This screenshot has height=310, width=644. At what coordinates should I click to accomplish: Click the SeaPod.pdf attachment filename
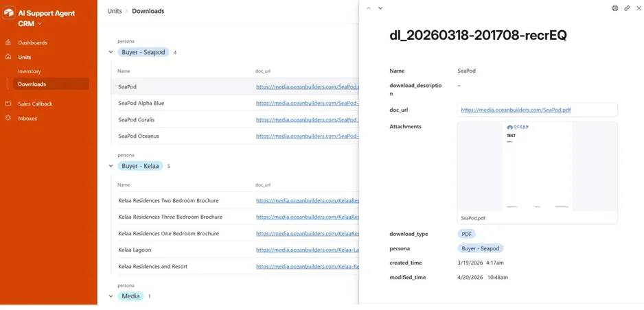[473, 218]
